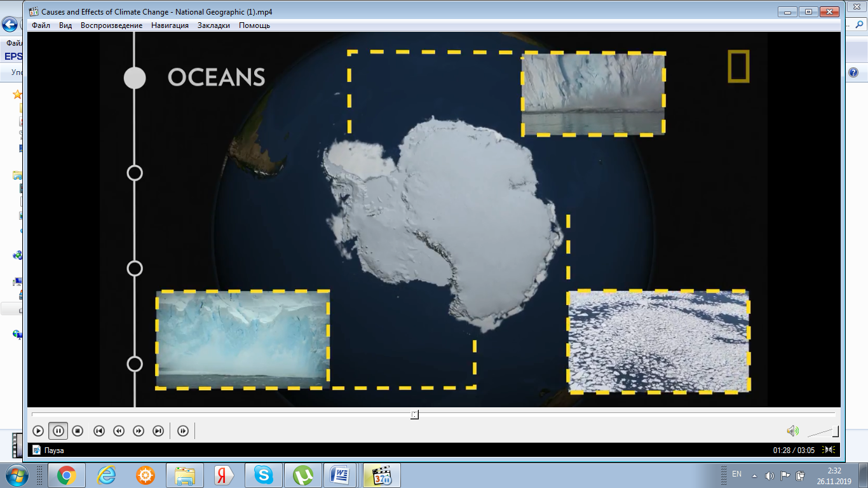
Task: Open the Файл menu
Action: pyautogui.click(x=41, y=25)
